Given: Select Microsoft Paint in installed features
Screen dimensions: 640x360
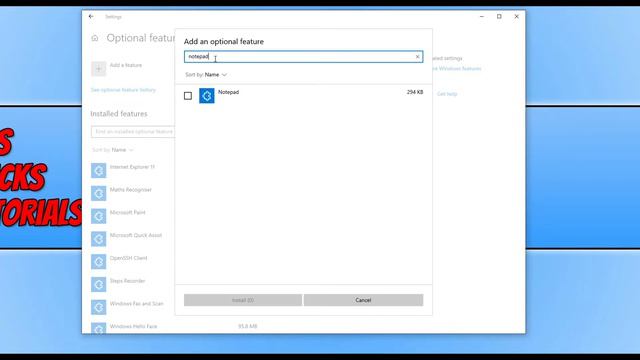Looking at the screenshot, I should (x=127, y=213).
